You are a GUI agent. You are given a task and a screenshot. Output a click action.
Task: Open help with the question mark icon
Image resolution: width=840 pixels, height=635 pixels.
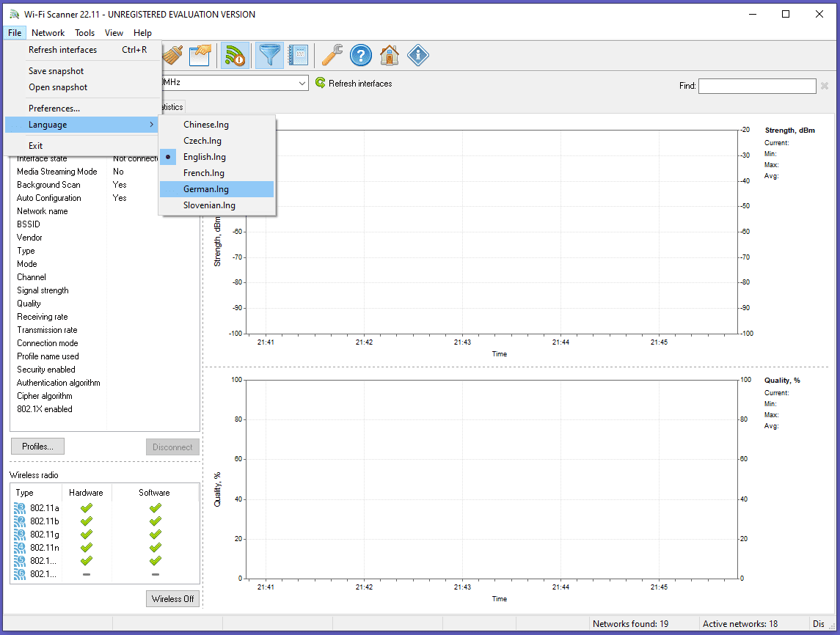tap(360, 55)
